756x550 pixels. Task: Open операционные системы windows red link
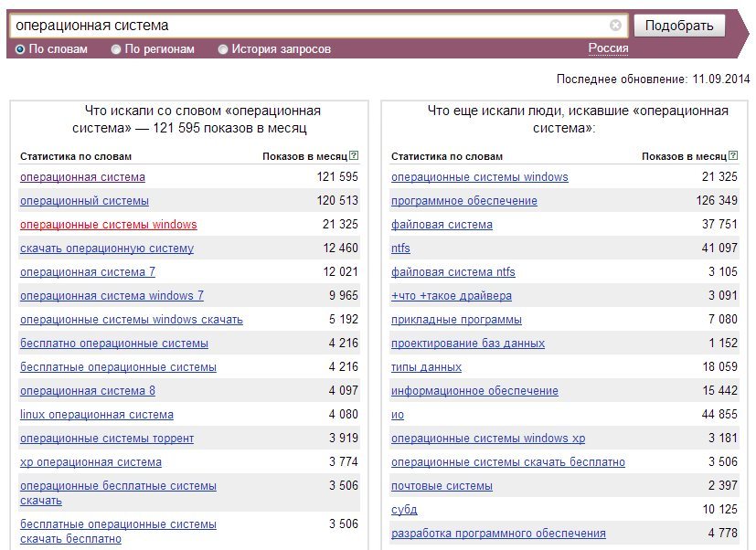coord(109,225)
